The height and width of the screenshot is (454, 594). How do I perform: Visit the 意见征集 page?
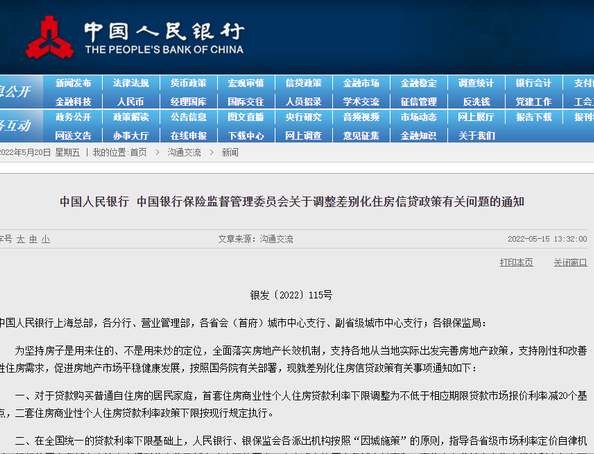click(x=361, y=136)
